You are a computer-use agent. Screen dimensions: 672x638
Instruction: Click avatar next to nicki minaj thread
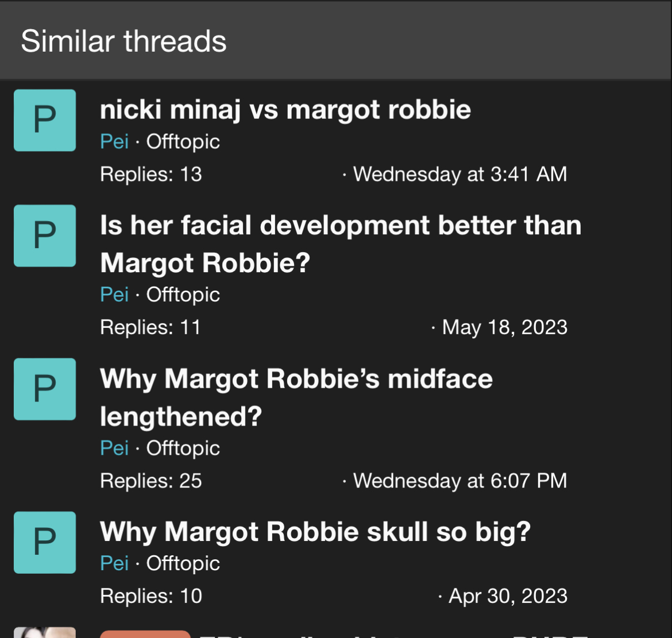pyautogui.click(x=45, y=121)
